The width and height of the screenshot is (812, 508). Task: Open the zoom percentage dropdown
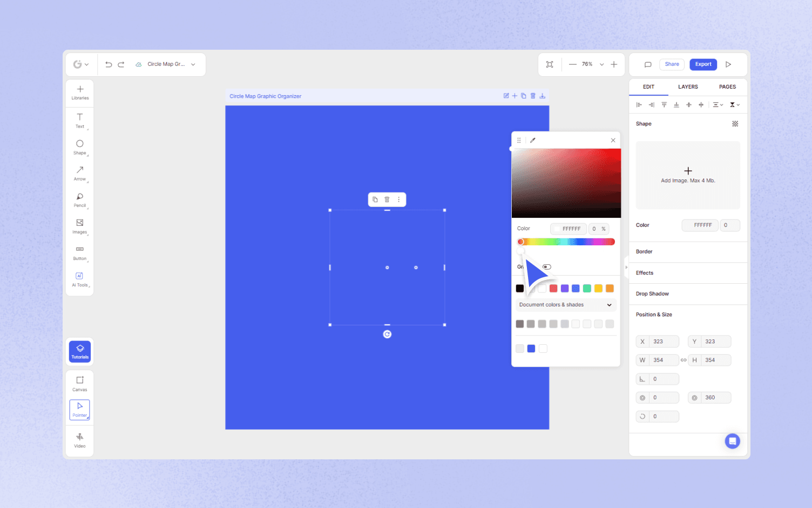(601, 64)
